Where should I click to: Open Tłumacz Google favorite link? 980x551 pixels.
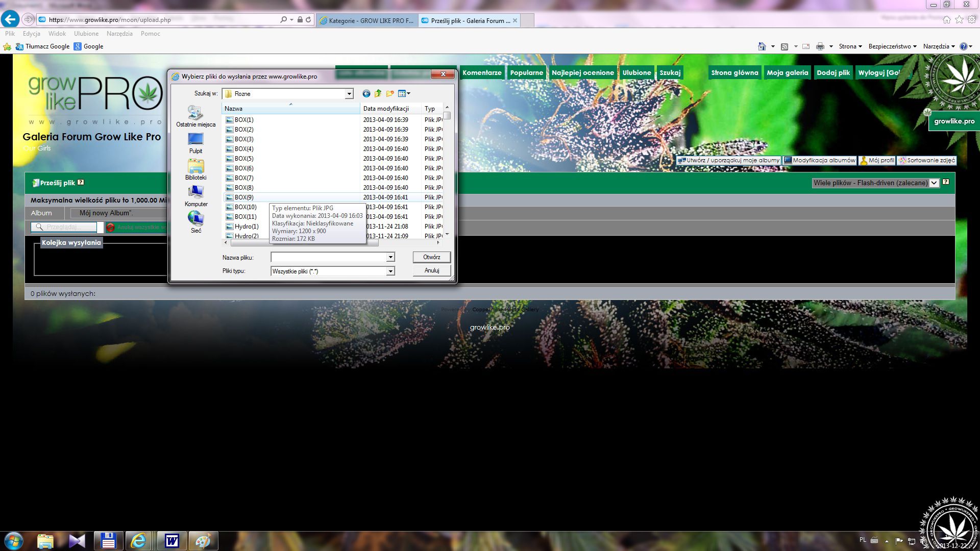(42, 46)
